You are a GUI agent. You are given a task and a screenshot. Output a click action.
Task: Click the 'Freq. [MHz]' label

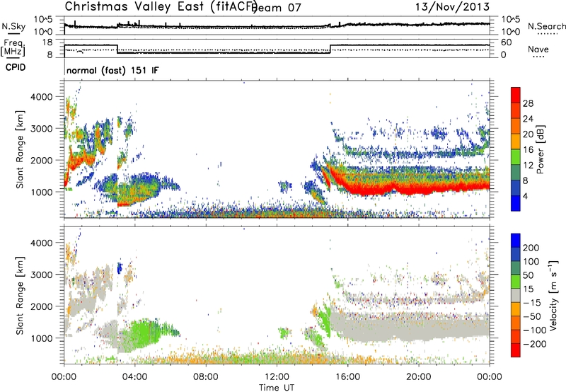point(13,48)
